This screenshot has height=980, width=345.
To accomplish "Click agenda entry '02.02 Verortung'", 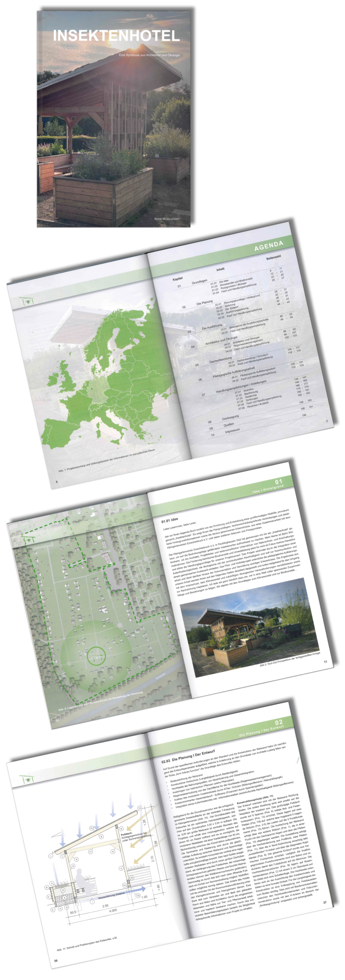I will pyautogui.click(x=225, y=307).
